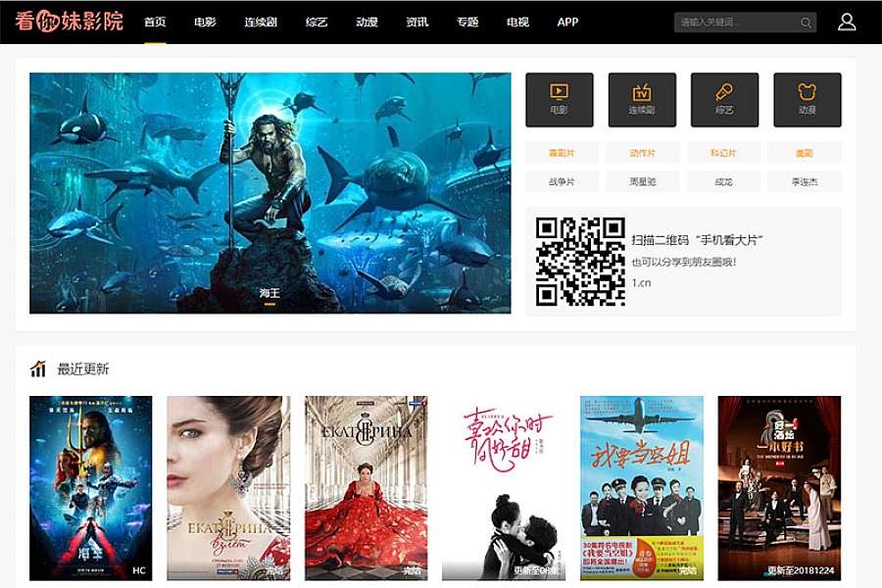Select the 科幻片 genre tag
The image size is (882, 588).
click(723, 153)
